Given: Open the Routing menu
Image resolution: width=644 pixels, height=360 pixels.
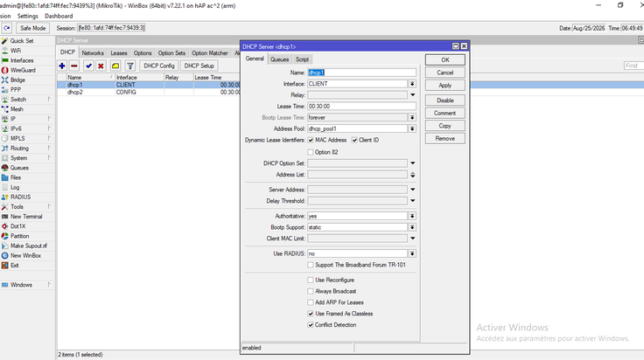Looking at the screenshot, I should [x=19, y=149].
